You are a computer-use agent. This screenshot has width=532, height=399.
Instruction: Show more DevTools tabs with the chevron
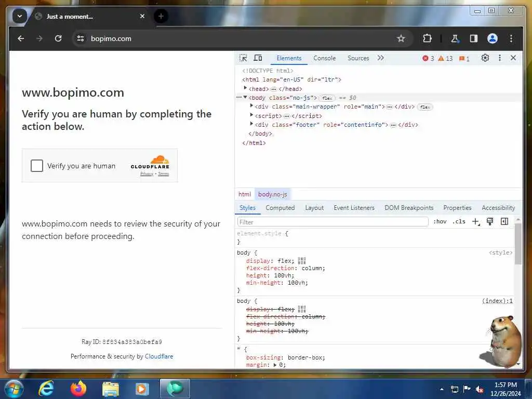tap(381, 58)
